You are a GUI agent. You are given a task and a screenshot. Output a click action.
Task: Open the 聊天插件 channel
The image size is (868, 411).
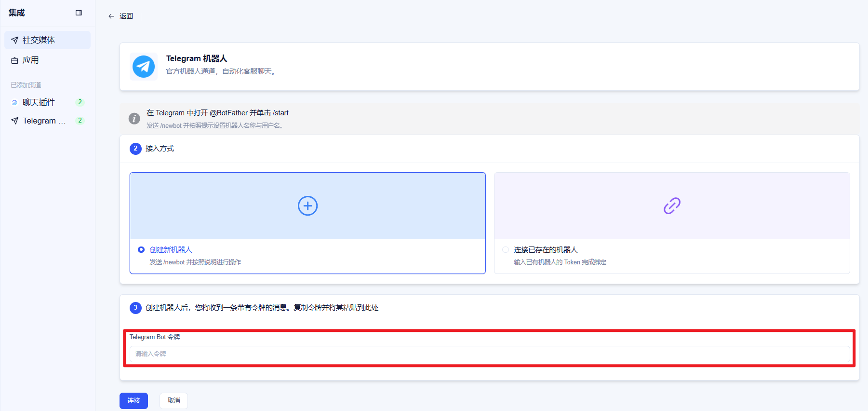48,102
